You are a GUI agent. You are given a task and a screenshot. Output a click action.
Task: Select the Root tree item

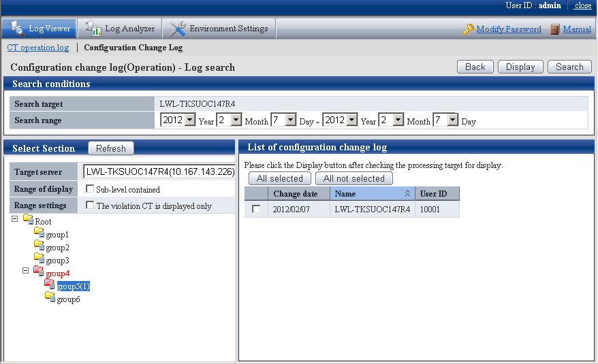coord(43,221)
